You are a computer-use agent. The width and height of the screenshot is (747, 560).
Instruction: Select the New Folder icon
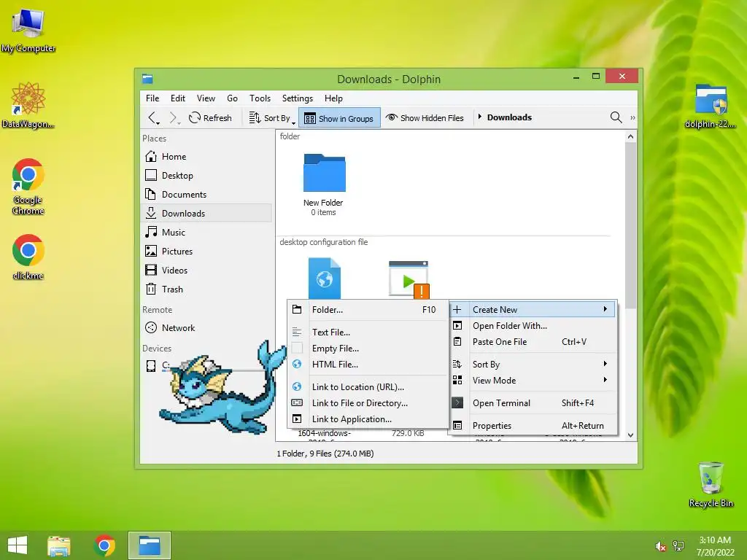point(324,172)
